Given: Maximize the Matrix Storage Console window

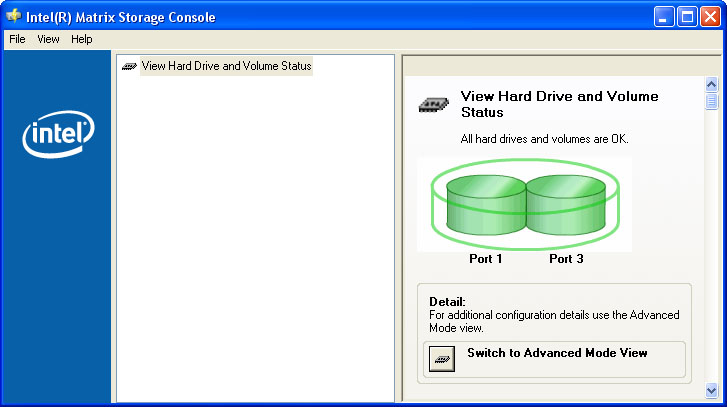Looking at the screenshot, I should (687, 17).
